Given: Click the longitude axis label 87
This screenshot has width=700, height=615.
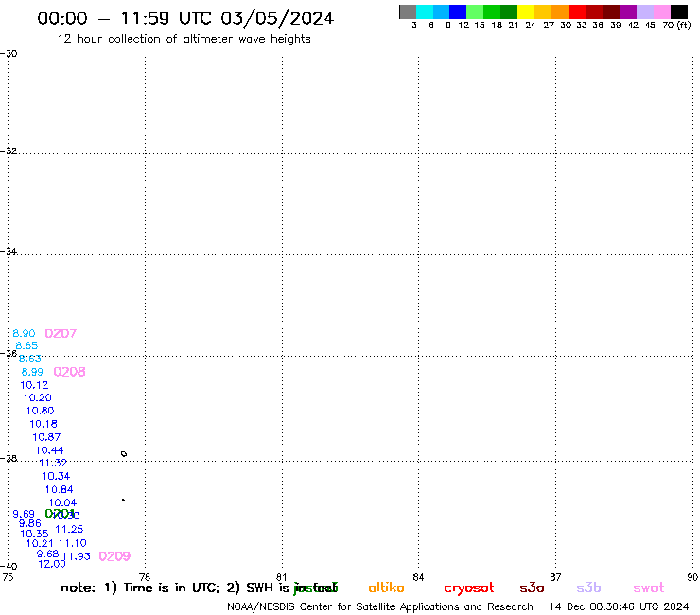Looking at the screenshot, I should point(555,577).
